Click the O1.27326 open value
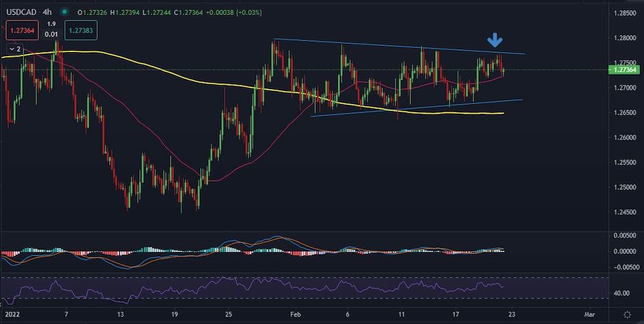Screen dimensions: 644x324 click(93, 13)
